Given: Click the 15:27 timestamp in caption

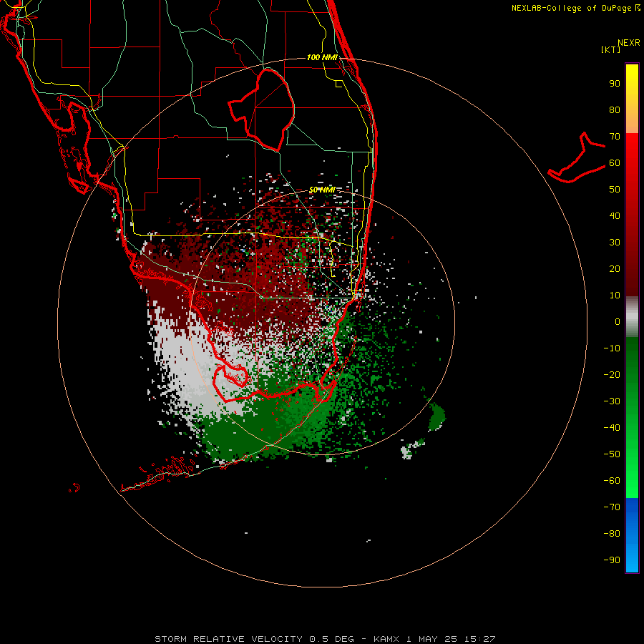Looking at the screenshot, I should tap(480, 639).
